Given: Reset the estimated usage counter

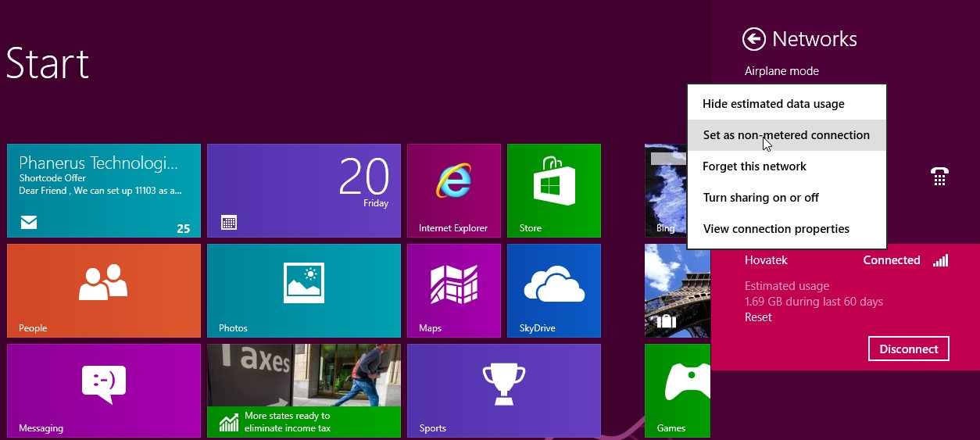Looking at the screenshot, I should pyautogui.click(x=758, y=317).
